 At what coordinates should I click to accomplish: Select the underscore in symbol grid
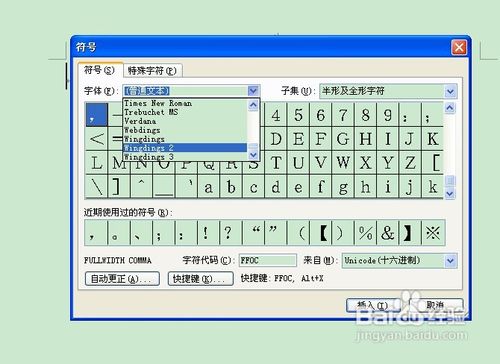(164, 187)
